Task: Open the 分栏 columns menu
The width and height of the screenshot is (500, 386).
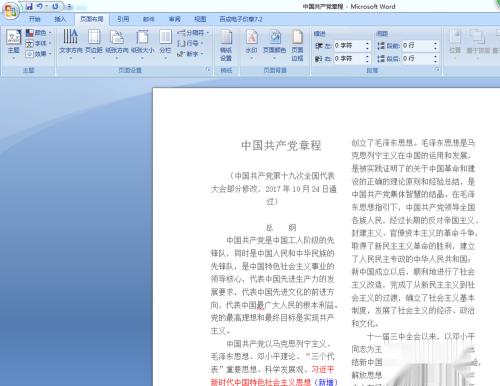Action: pos(165,45)
